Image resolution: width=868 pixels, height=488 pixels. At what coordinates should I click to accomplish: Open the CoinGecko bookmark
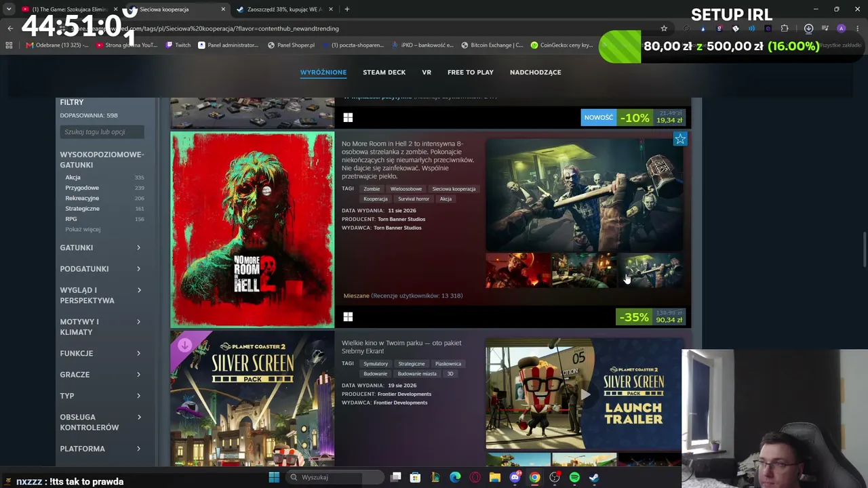(x=561, y=45)
